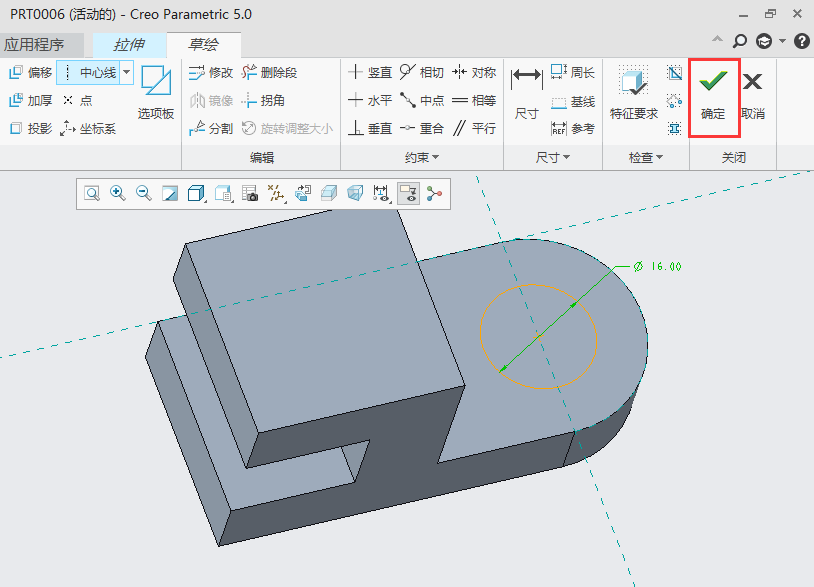
Task: Click the zoom out magnifier icon
Action: pos(144,194)
